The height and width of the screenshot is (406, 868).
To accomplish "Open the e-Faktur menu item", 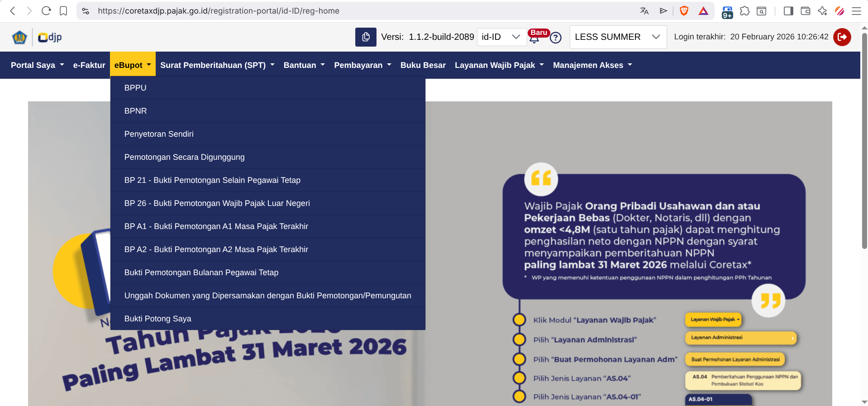I will [x=89, y=65].
